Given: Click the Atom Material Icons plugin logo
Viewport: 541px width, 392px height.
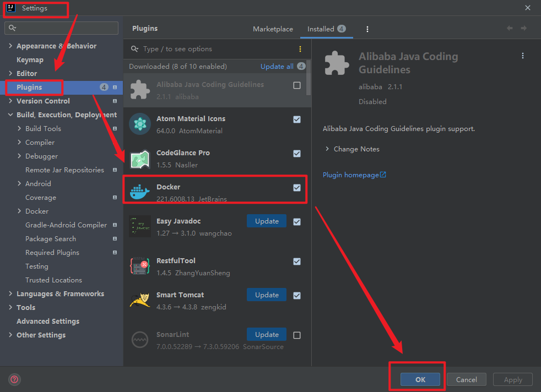Looking at the screenshot, I should coord(140,124).
